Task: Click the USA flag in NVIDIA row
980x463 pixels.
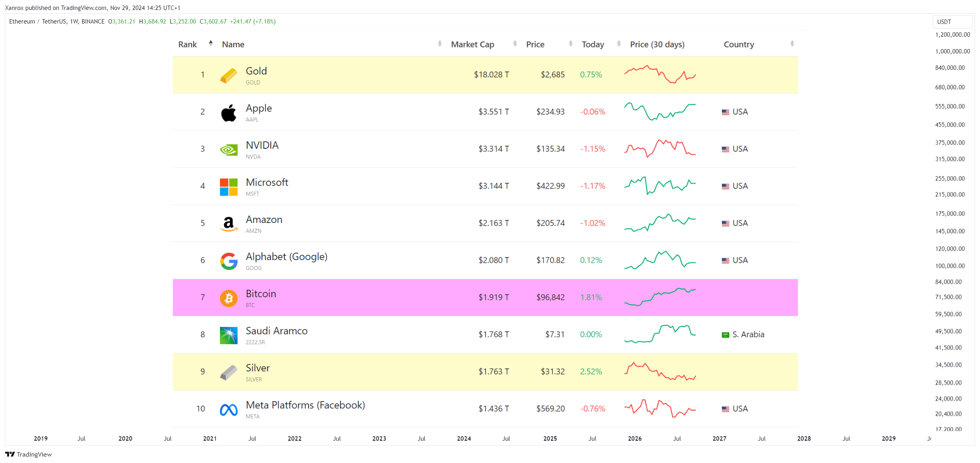Action: point(725,150)
